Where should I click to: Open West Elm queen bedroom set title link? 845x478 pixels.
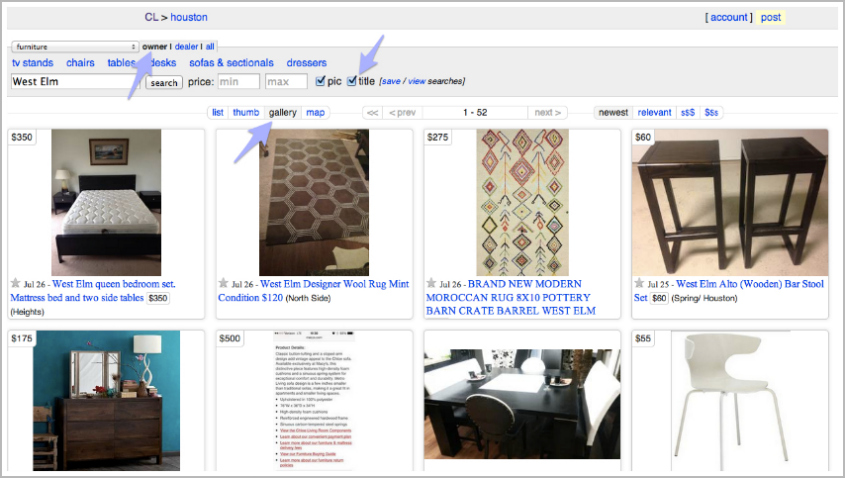(93, 290)
